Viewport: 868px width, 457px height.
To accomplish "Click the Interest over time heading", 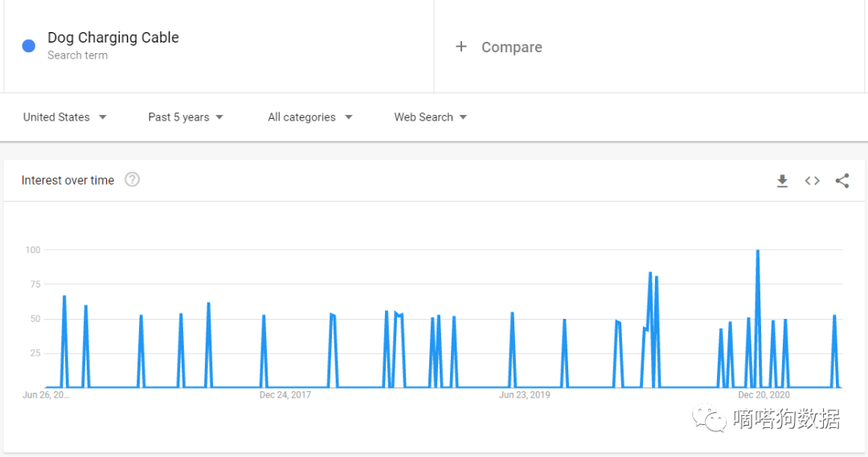I will [x=68, y=181].
